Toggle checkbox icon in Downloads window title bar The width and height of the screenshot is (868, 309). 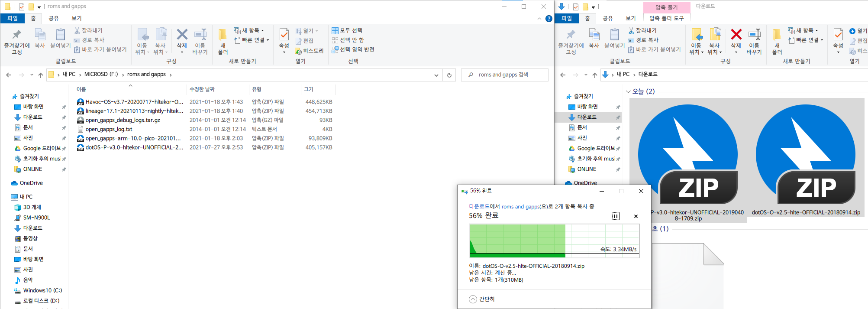tap(576, 7)
